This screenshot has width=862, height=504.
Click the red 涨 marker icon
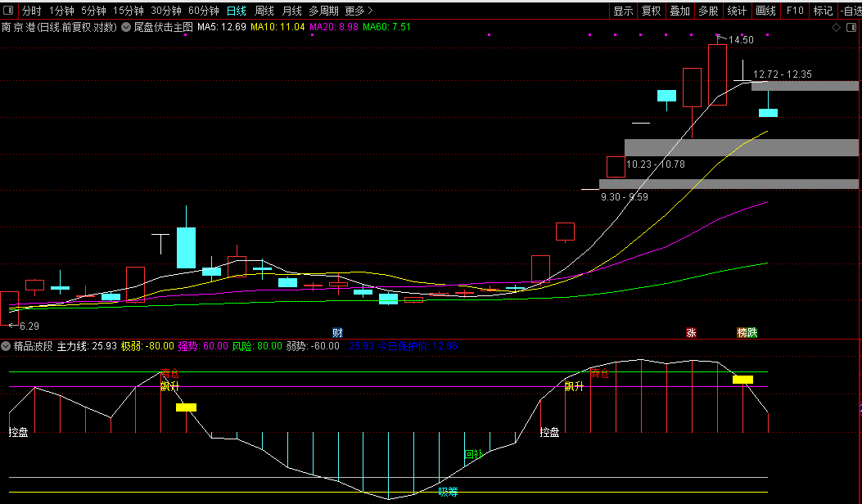[691, 332]
